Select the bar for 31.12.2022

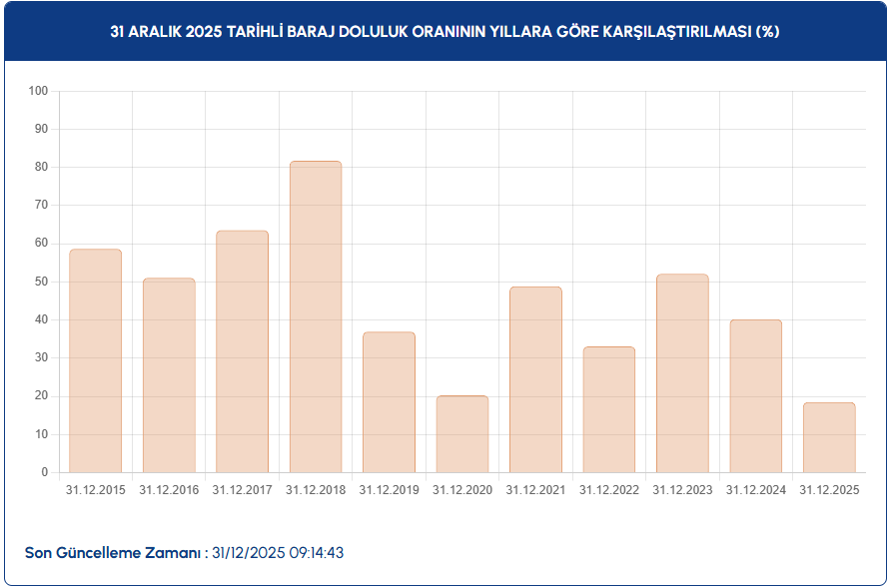pos(609,409)
